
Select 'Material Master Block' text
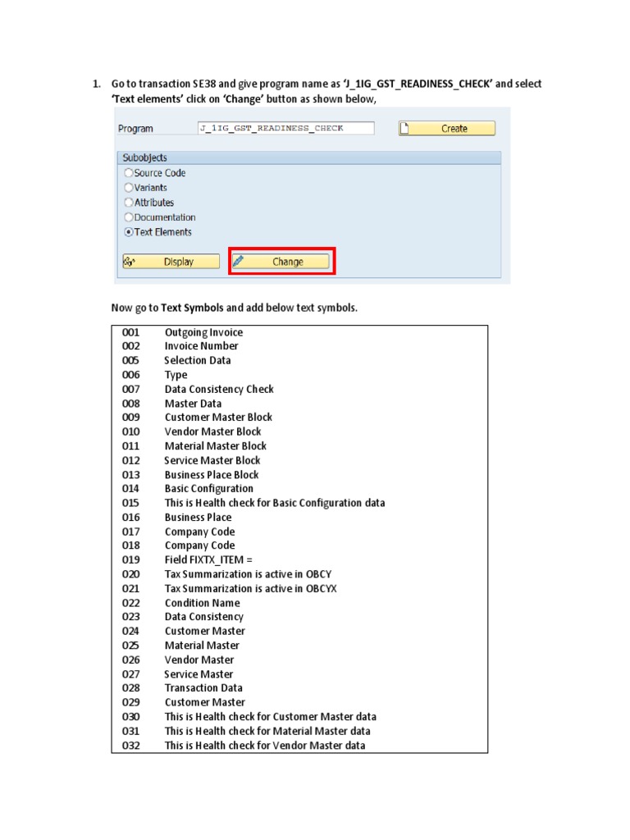point(216,446)
